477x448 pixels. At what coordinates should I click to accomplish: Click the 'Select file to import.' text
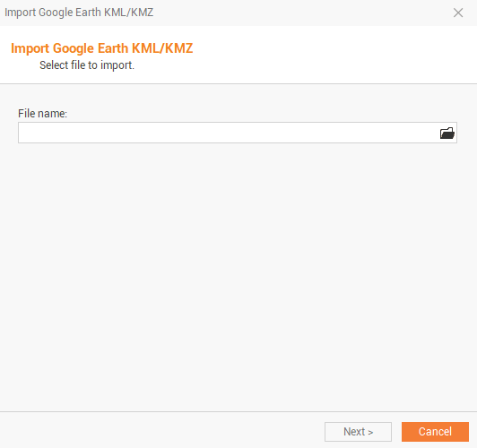tap(87, 65)
